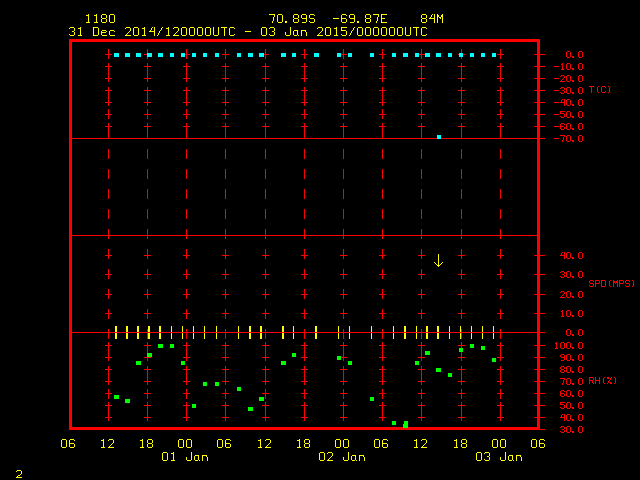
Task: Click the leftmost 06 hour label
Action: (x=68, y=443)
